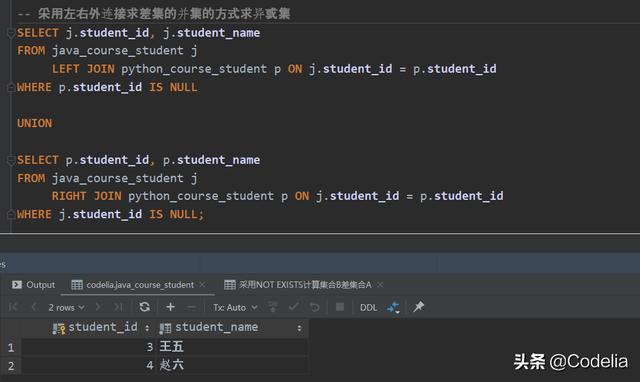Open Output tab icon
Viewport: 640px width, 382px height.
point(17,284)
